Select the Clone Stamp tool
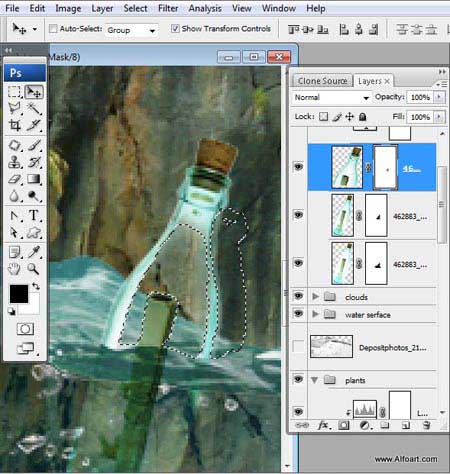This screenshot has height=474, width=450. click(14, 162)
